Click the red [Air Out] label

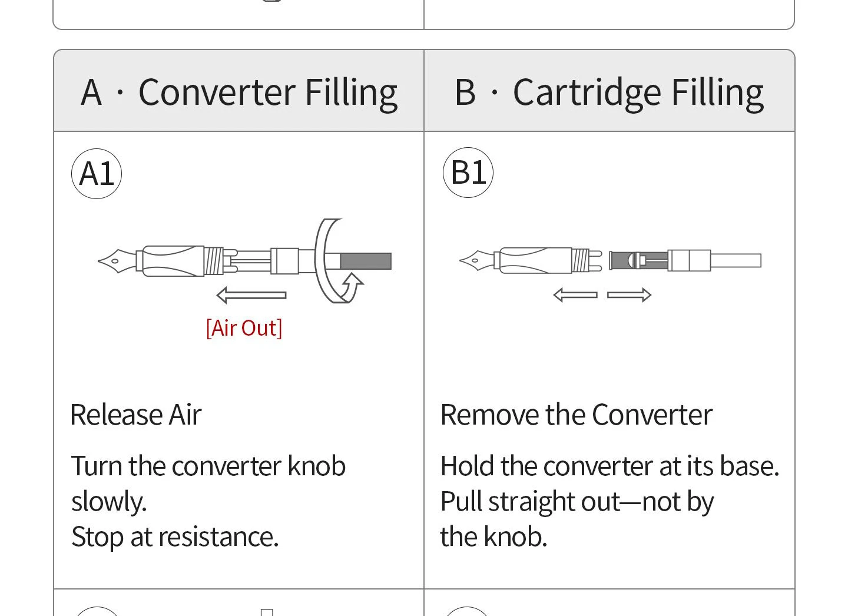point(244,328)
